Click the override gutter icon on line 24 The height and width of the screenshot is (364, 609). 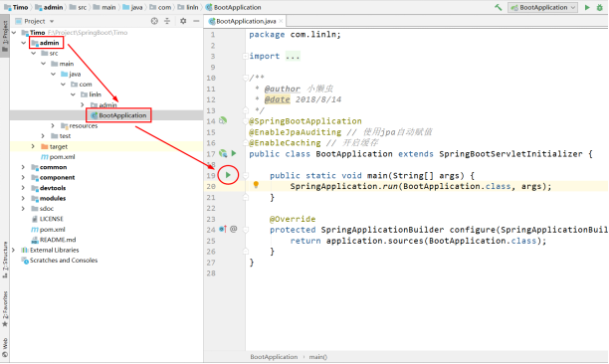pyautogui.click(x=223, y=229)
